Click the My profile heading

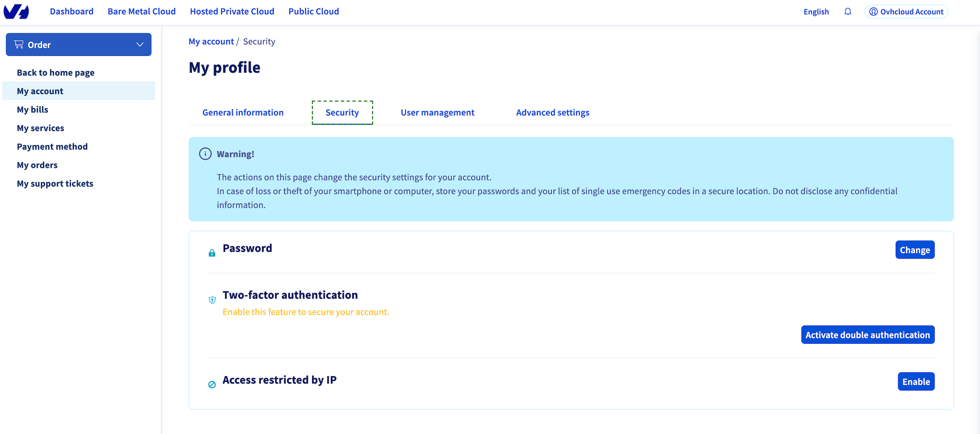coord(224,67)
